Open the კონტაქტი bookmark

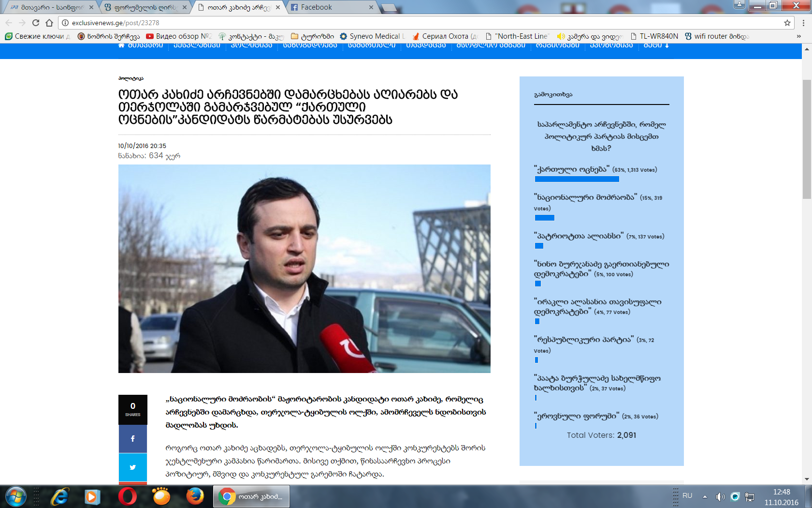coord(251,36)
